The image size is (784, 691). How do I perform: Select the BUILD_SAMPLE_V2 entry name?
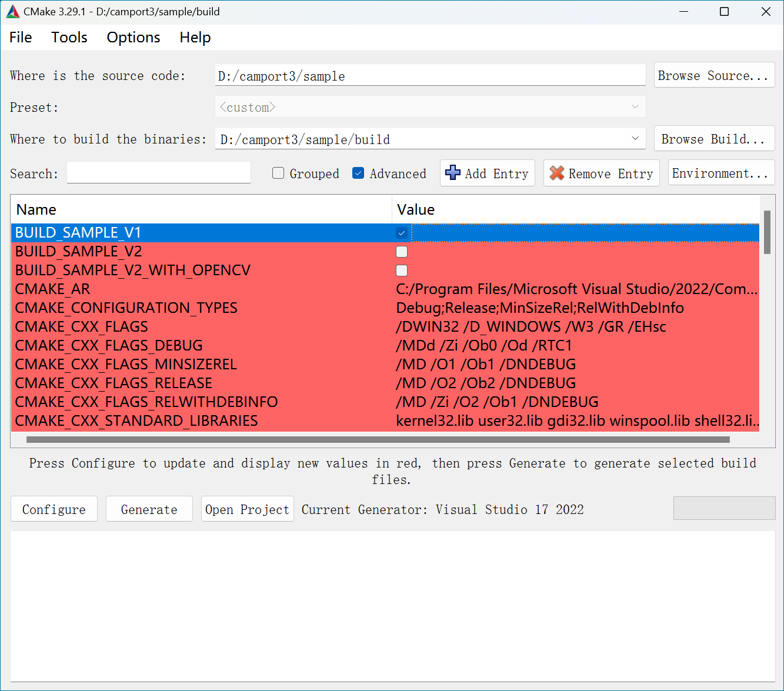(79, 252)
